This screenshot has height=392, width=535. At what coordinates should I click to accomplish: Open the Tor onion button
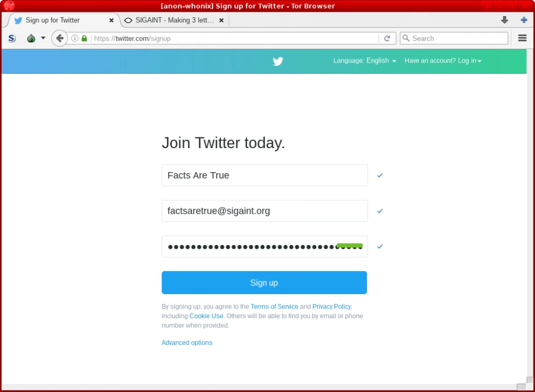coord(31,38)
